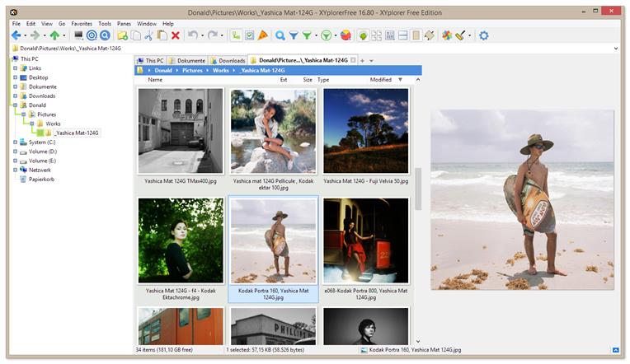Open the tab list dropdown arrow

coord(372,61)
